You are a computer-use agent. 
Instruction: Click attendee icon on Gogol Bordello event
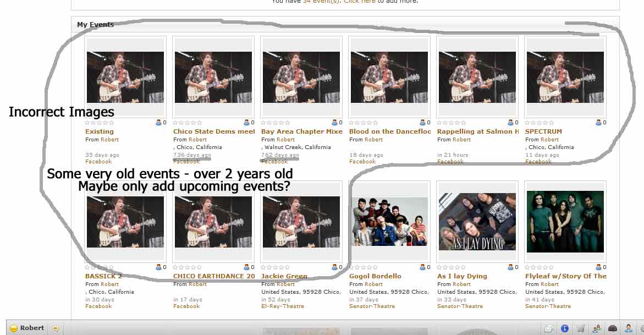click(422, 267)
